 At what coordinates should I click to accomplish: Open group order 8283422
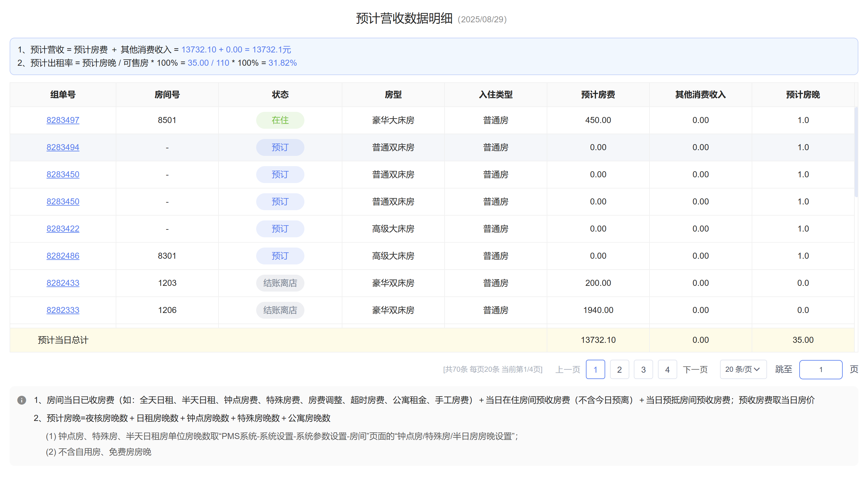pos(63,229)
